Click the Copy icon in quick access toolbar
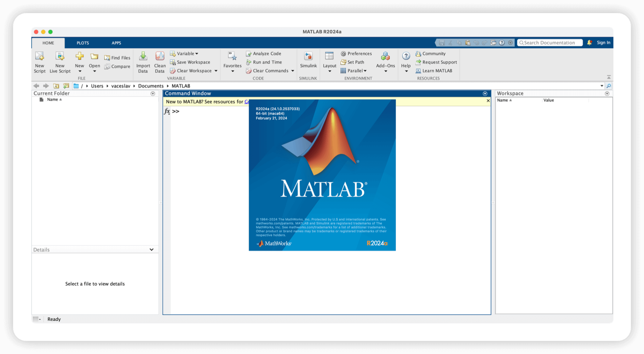 (x=459, y=43)
